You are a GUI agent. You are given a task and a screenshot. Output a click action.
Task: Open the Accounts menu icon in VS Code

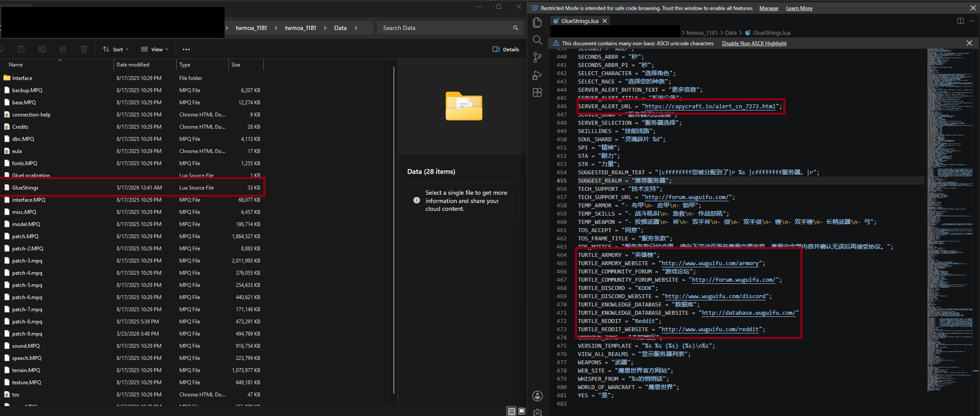click(537, 396)
